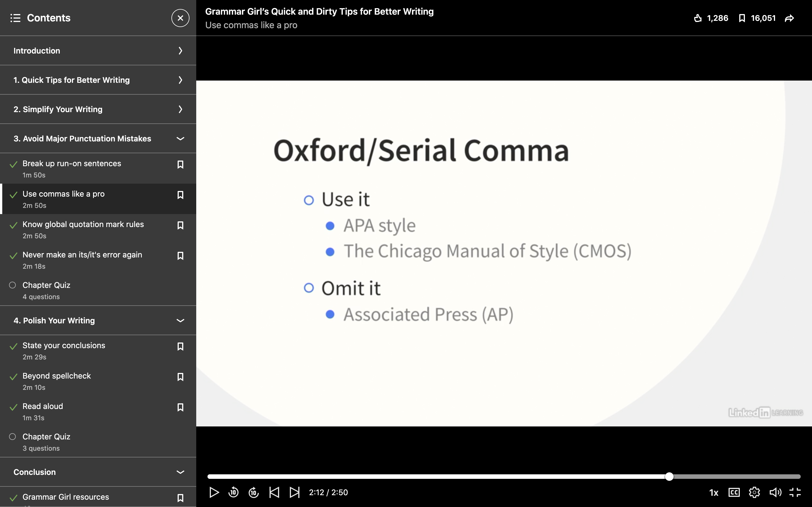Screen dimensions: 812x507
Task: Open 'Grammar Girl resources' link
Action: click(65, 497)
